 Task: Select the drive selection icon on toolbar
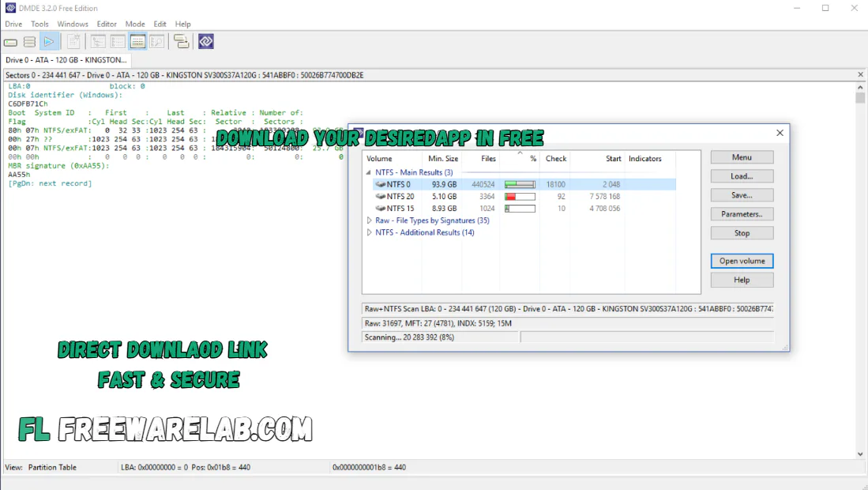(x=10, y=41)
